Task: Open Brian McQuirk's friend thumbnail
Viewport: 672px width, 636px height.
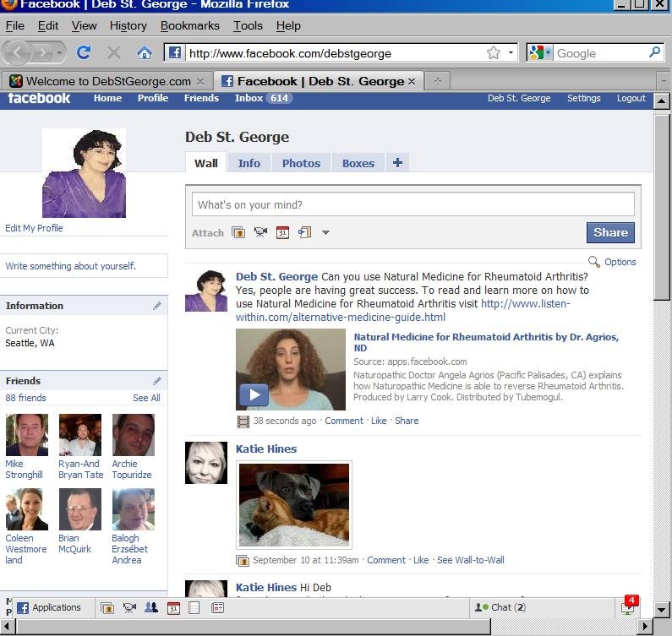Action: [x=79, y=509]
